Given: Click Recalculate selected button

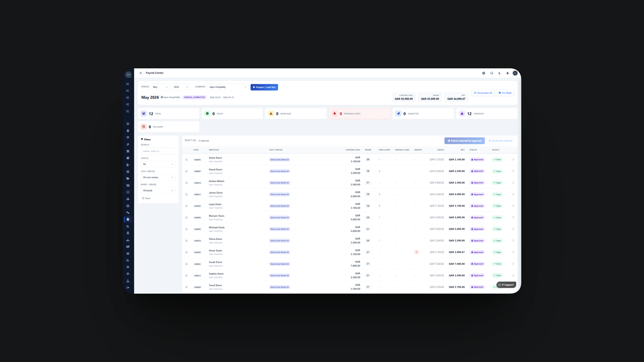Looking at the screenshot, I should (x=501, y=141).
